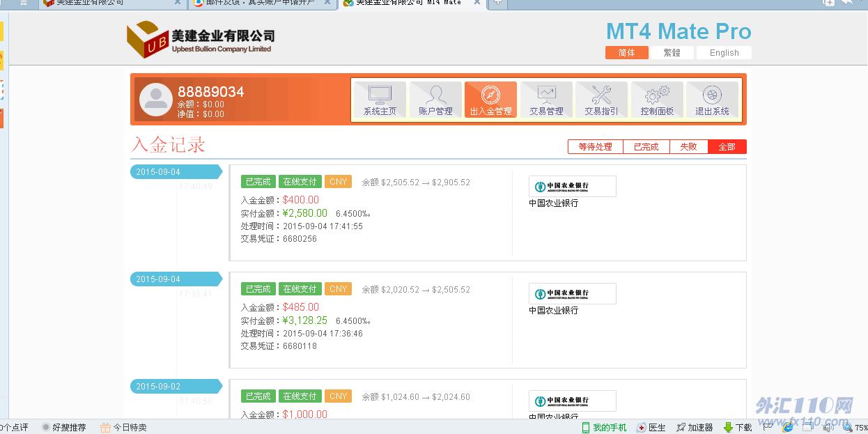Click 好搜推荐 in status bar
The image size is (868, 434).
[x=64, y=427]
